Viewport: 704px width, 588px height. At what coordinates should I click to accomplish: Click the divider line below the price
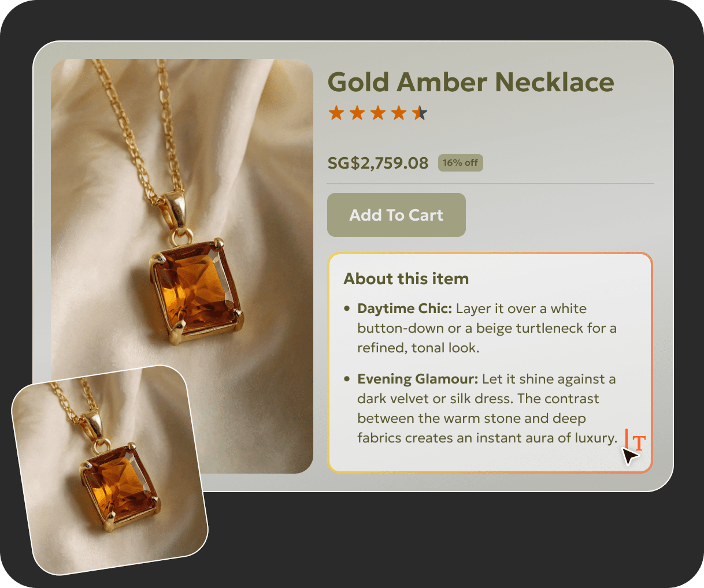point(490,182)
